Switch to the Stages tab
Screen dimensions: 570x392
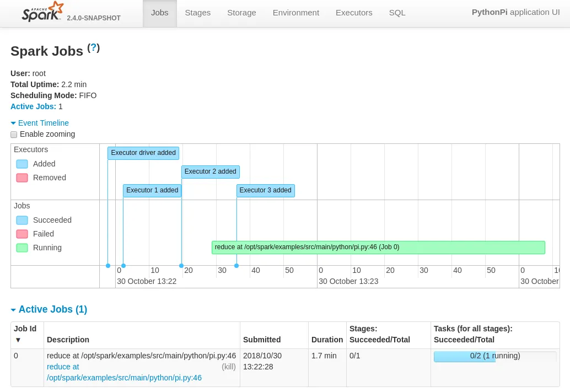198,13
